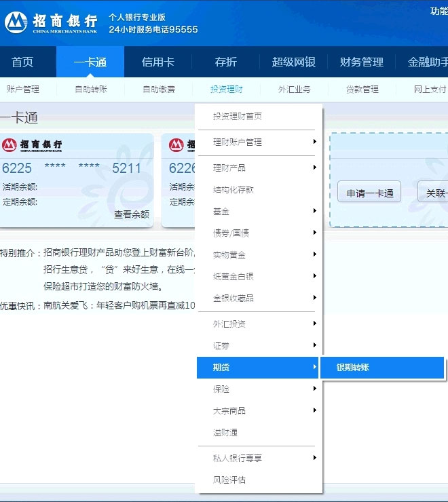Expand 基金 submenu arrow
The width and height of the screenshot is (448, 502).
click(315, 211)
